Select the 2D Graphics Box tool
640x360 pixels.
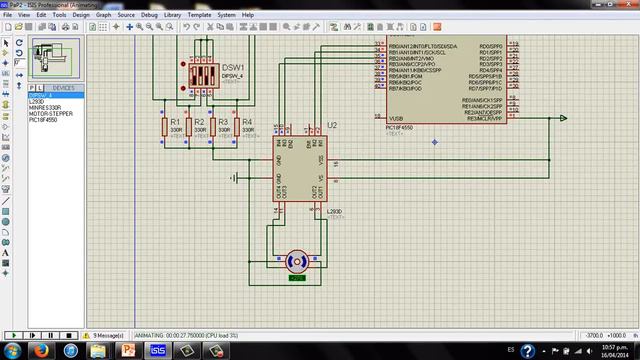point(6,211)
